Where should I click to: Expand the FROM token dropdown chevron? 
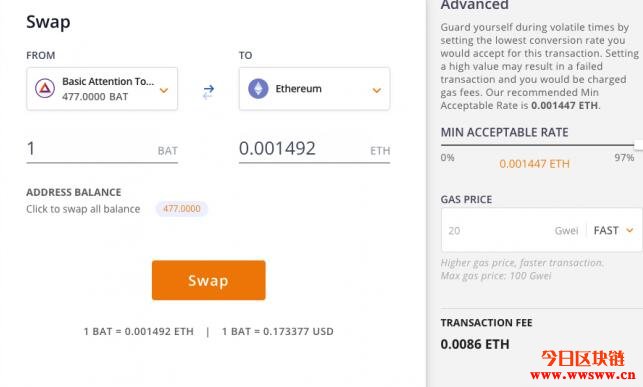164,90
